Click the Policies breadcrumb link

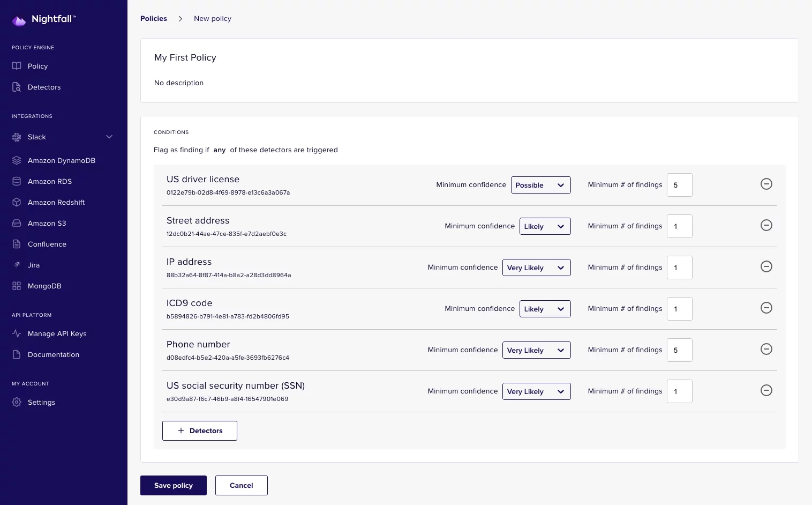tap(154, 18)
